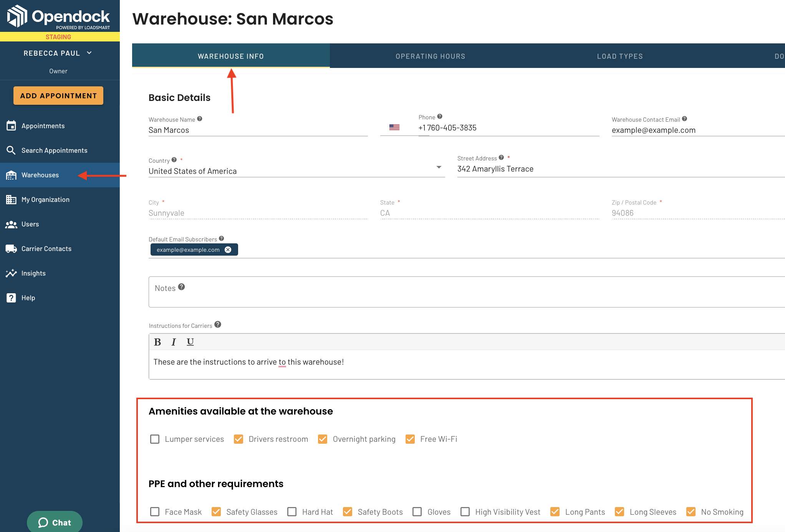
Task: Enable the Lumper services checkbox
Action: (155, 439)
